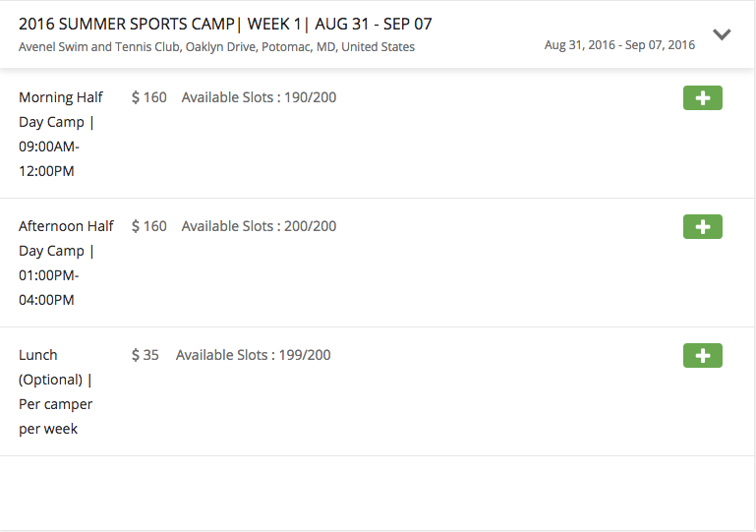
Task: Click the Aug 31, 2016 - Sep 07, 2016 date range
Action: click(x=619, y=45)
